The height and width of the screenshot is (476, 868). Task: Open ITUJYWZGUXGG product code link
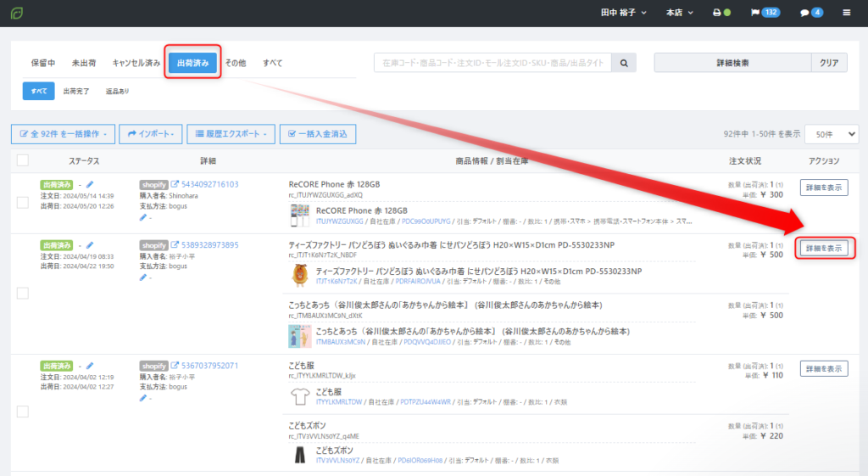tap(339, 221)
